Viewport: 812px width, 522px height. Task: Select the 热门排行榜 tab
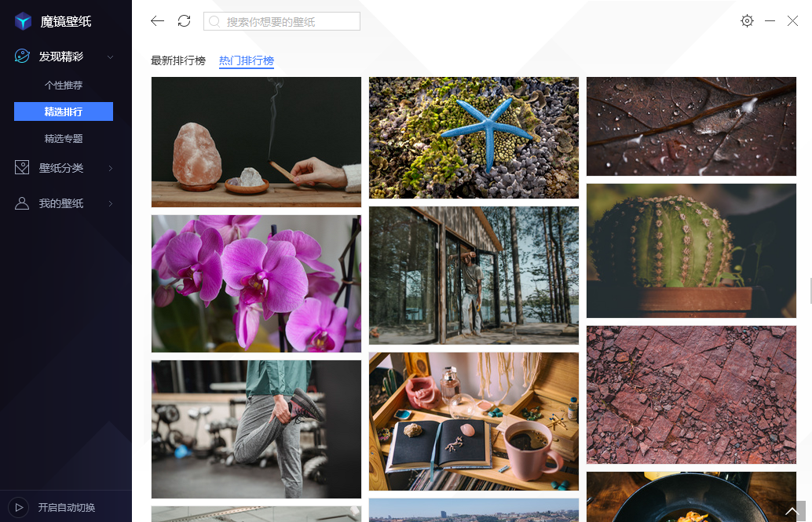[x=247, y=61]
